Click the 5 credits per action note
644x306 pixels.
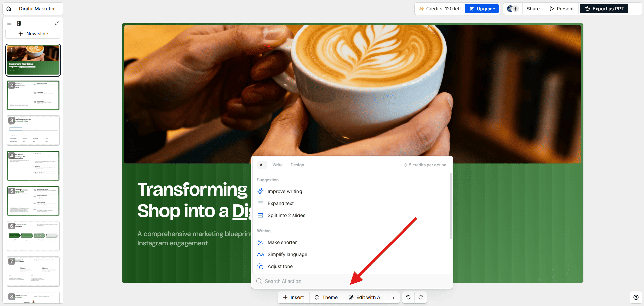coord(425,165)
